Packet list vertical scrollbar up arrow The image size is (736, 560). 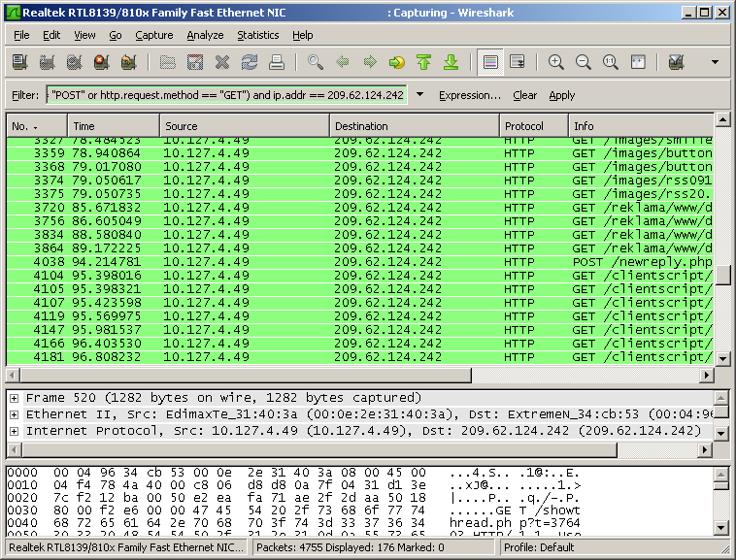tap(722, 119)
